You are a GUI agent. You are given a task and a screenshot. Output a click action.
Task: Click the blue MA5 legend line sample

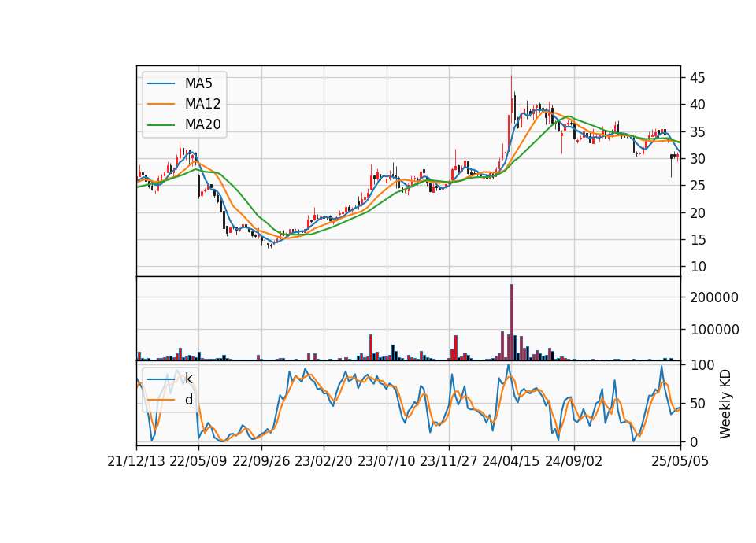coord(161,84)
